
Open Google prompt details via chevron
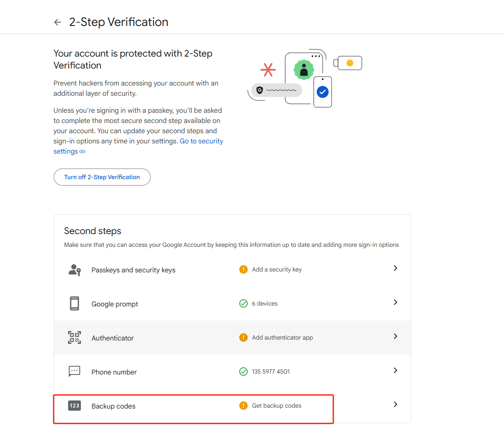(395, 302)
